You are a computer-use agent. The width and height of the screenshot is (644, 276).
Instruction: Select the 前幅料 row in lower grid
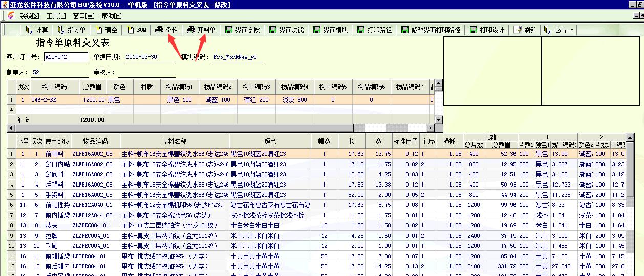[x=317, y=154]
